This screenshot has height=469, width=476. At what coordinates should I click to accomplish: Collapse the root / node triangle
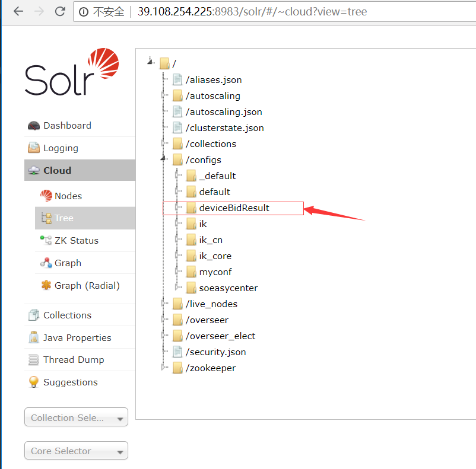point(150,62)
